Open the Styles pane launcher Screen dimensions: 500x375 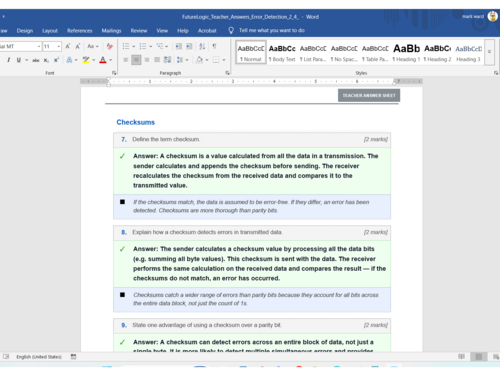point(496,73)
